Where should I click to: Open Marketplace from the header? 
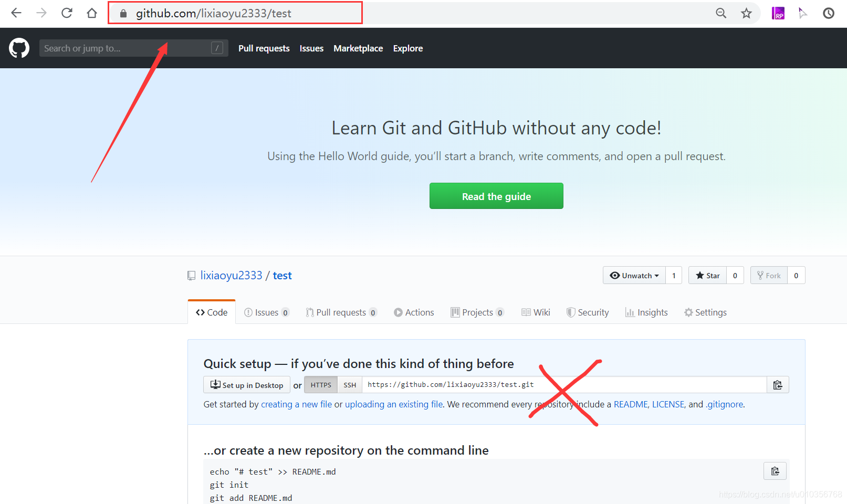pyautogui.click(x=358, y=48)
